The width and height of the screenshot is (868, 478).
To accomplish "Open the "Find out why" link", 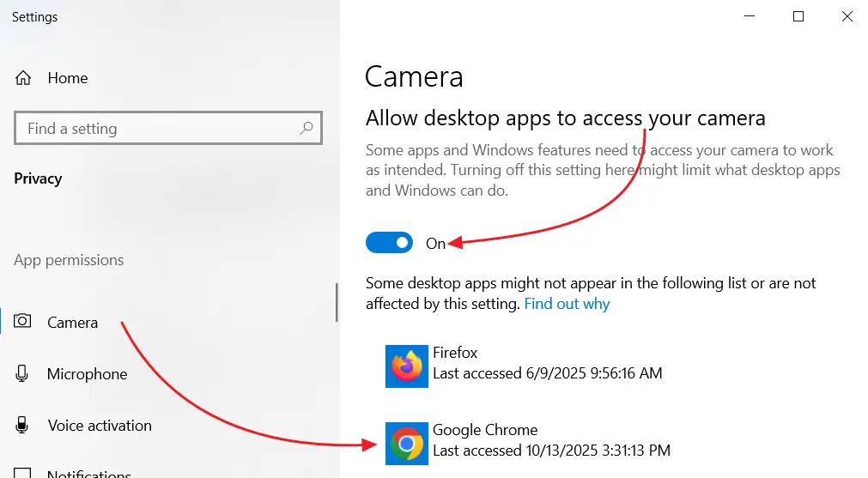I will coord(567,304).
